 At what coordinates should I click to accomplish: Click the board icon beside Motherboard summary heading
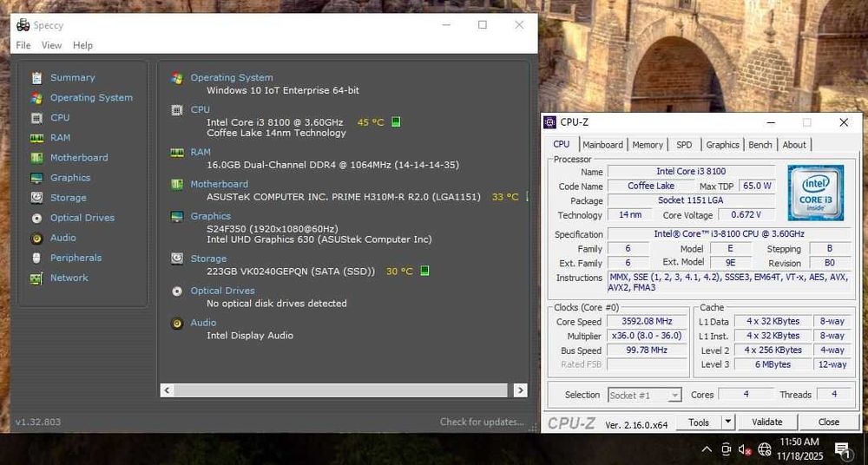click(x=177, y=184)
